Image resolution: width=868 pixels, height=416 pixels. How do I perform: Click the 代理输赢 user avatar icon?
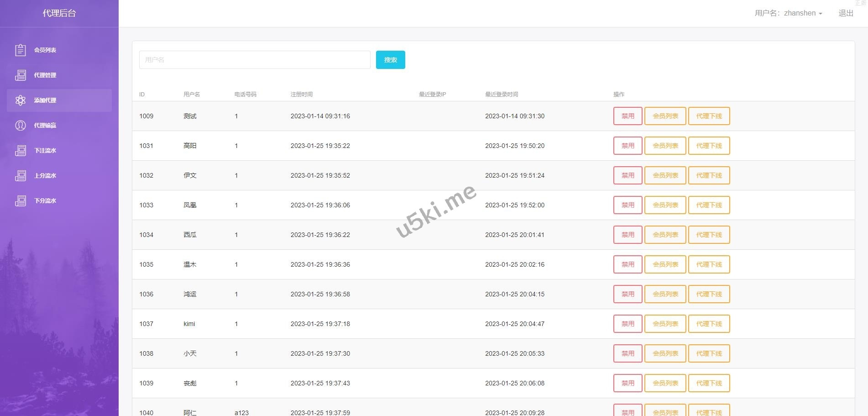coord(21,126)
